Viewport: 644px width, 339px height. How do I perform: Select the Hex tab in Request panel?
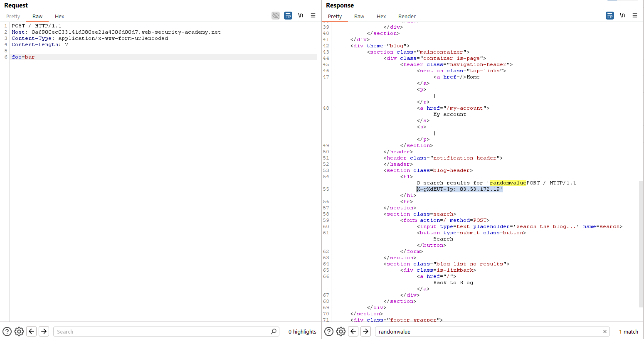[x=59, y=17]
